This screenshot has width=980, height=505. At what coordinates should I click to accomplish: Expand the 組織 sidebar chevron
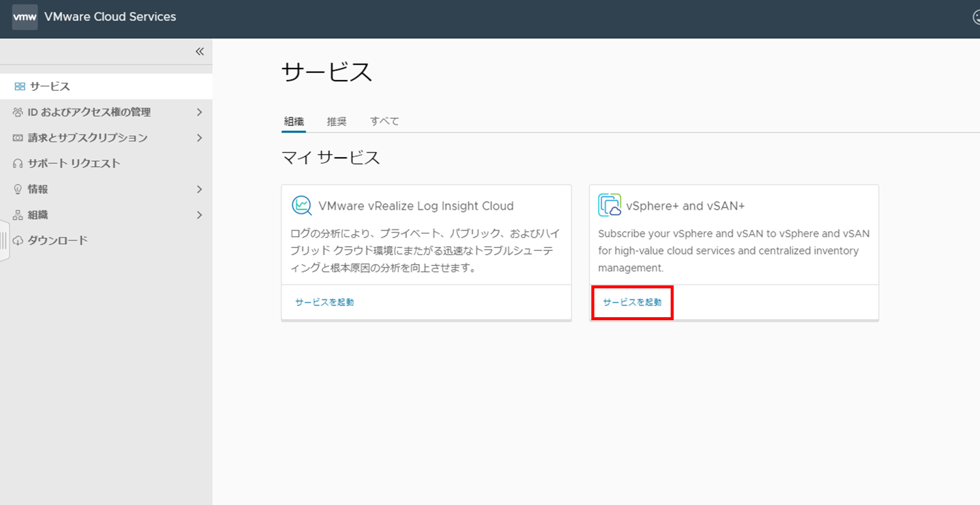(199, 215)
